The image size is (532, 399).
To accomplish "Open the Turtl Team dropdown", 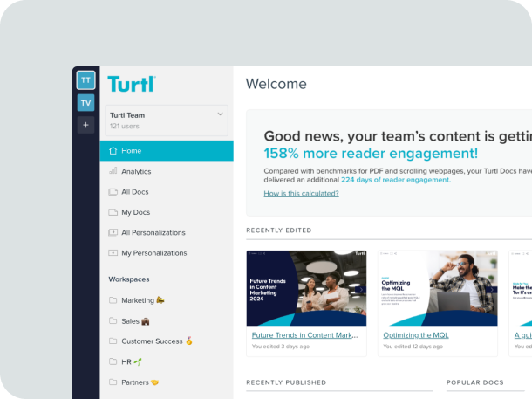I will pos(167,120).
